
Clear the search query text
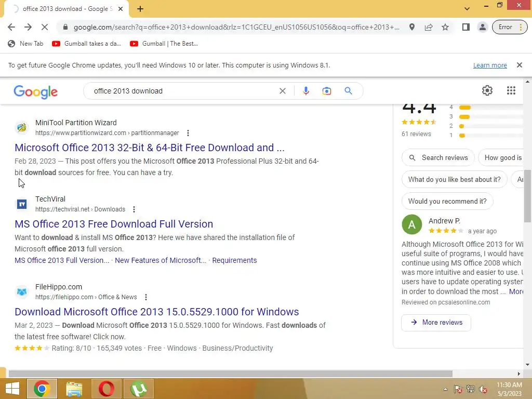pyautogui.click(x=282, y=91)
